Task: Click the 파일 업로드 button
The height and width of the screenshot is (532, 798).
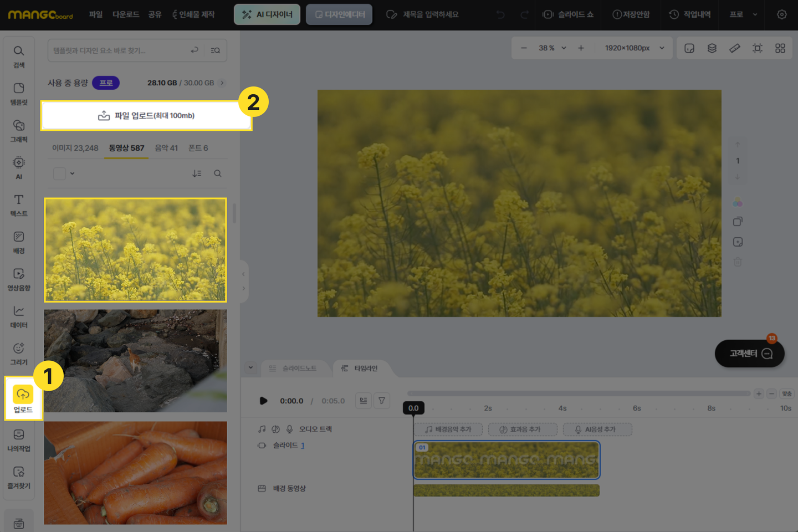Action: 146,115
